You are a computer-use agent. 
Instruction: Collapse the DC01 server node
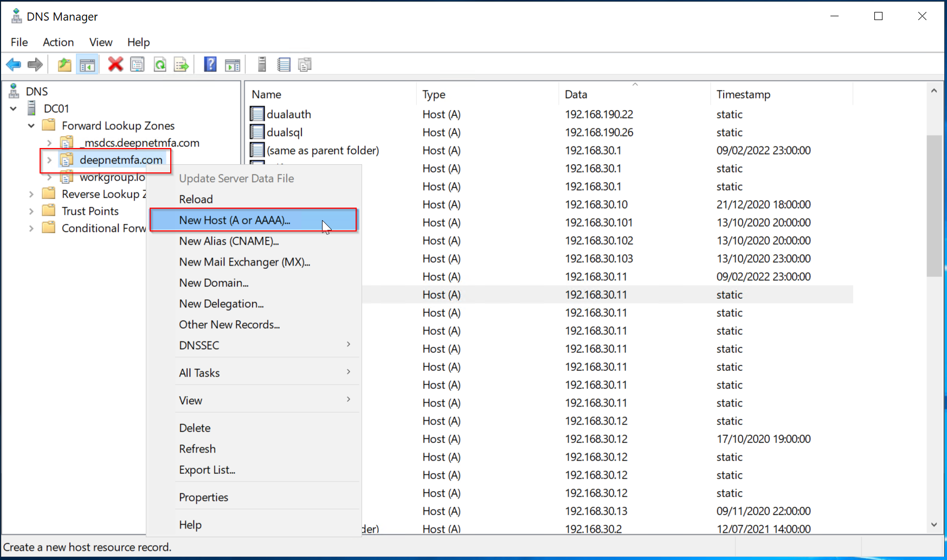tap(14, 109)
